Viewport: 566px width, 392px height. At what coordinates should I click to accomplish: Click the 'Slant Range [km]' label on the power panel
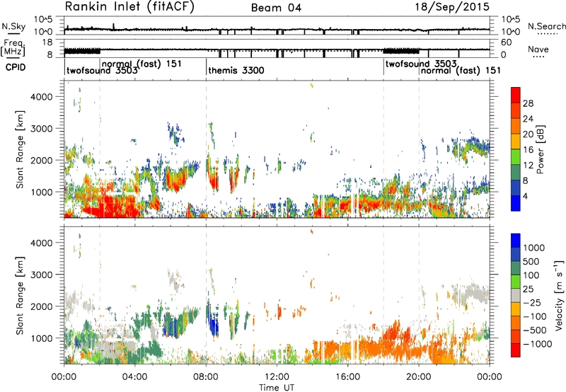(x=20, y=149)
